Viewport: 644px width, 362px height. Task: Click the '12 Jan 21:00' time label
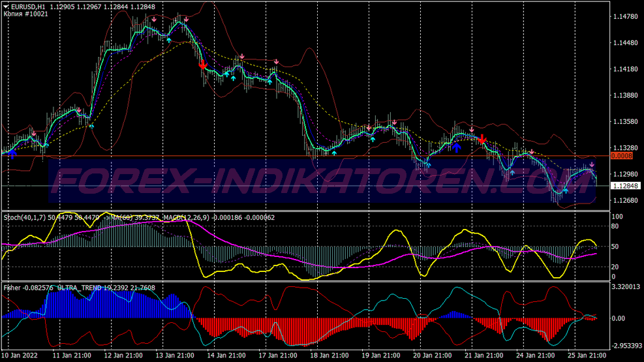123,355
